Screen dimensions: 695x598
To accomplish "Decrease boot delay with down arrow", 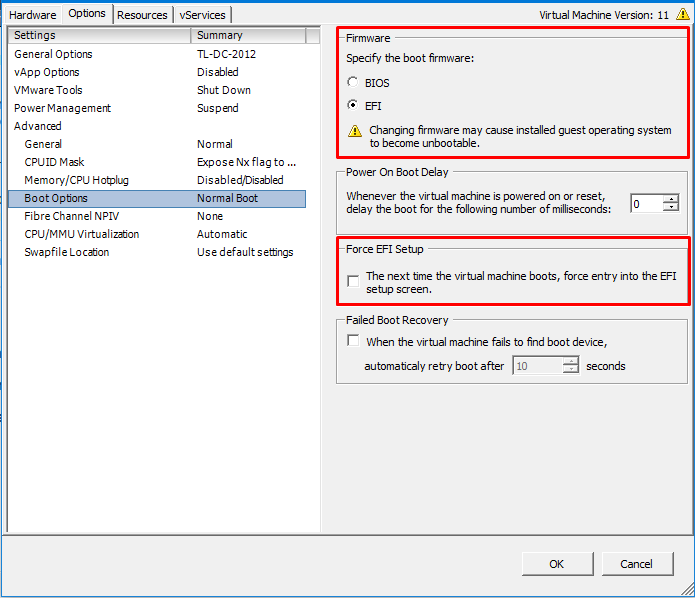I will 671,207.
